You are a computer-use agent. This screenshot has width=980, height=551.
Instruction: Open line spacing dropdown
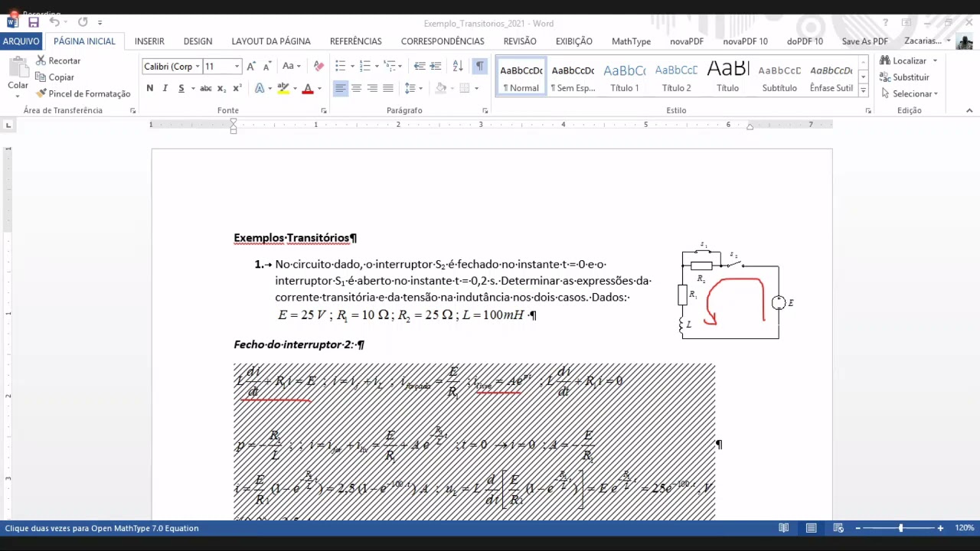(413, 89)
